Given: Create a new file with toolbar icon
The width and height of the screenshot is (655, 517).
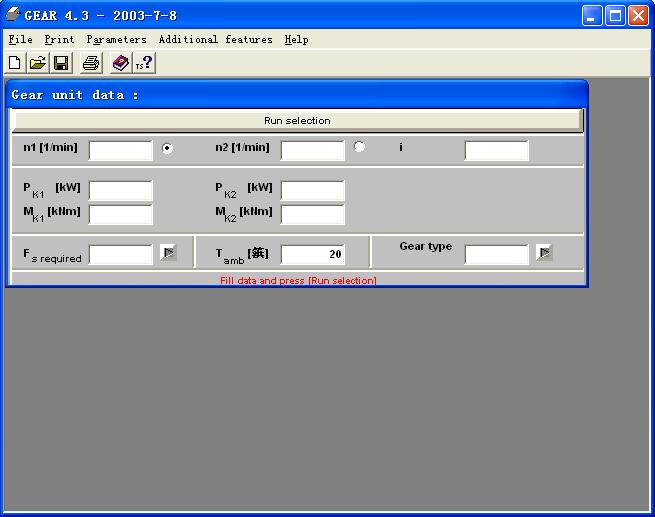Looking at the screenshot, I should click(15, 63).
